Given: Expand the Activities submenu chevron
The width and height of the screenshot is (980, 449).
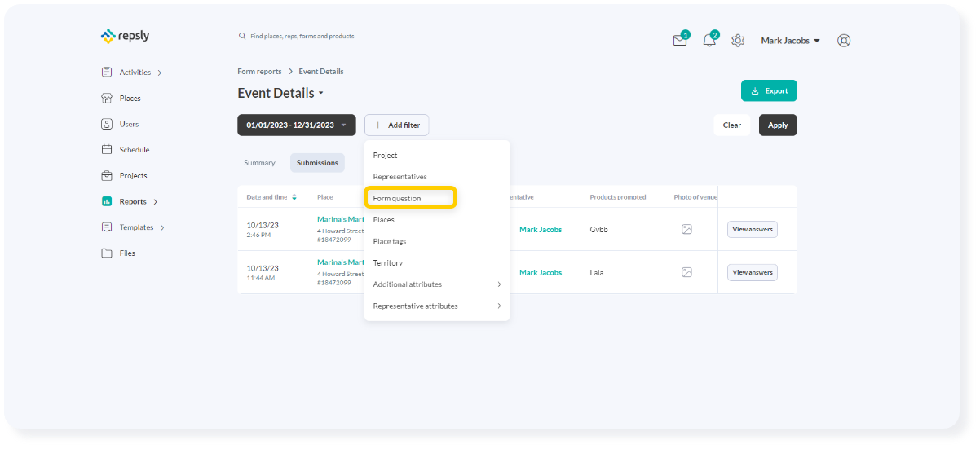Looking at the screenshot, I should (x=160, y=73).
